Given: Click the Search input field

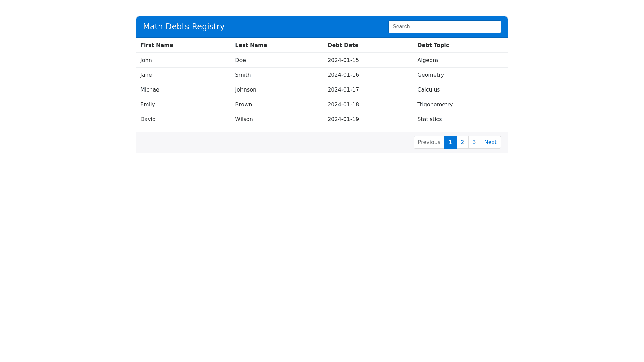Looking at the screenshot, I should [444, 27].
